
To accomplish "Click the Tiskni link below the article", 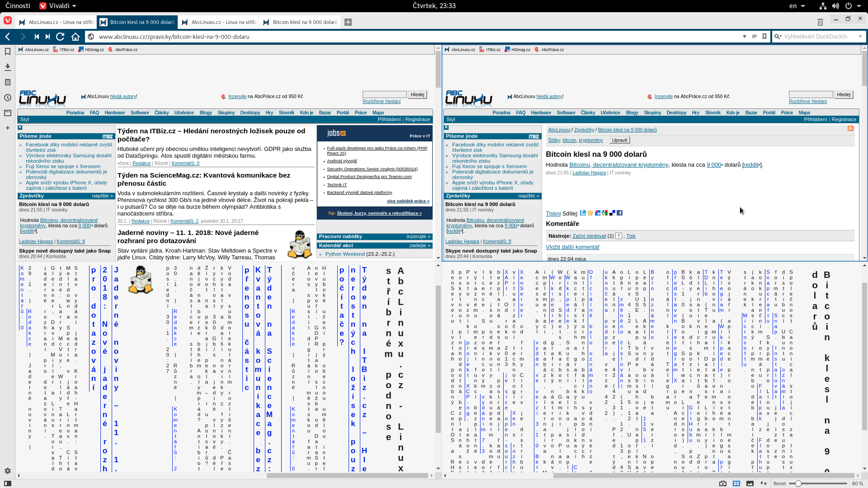I will 553,214.
